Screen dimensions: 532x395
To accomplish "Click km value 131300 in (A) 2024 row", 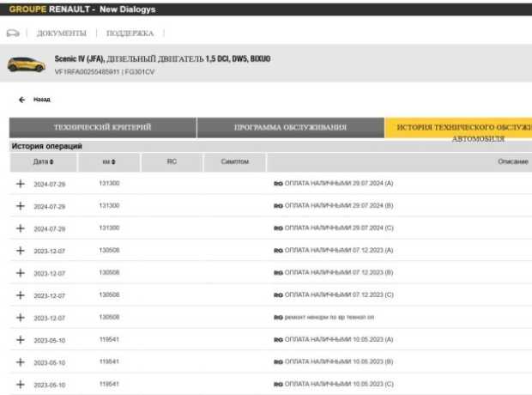I will pyautogui.click(x=109, y=184).
